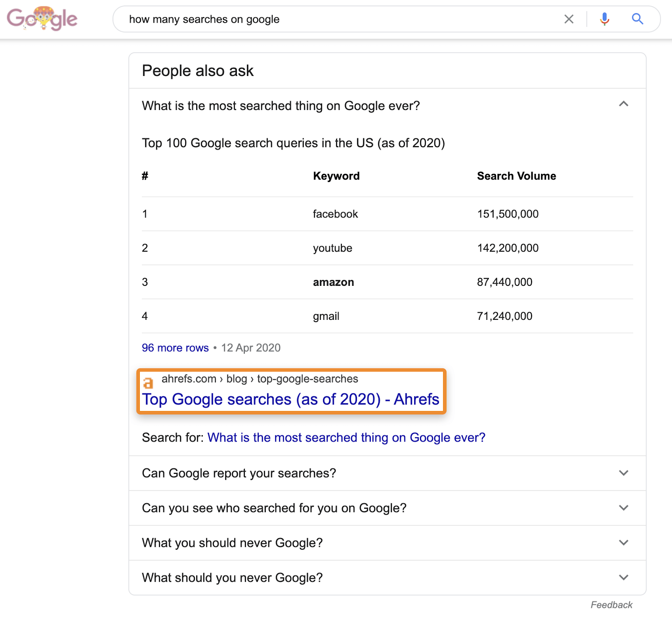Screen dimensions: 672x620
Task: Expand "Can you see who searched for you on Google?"
Action: [624, 508]
